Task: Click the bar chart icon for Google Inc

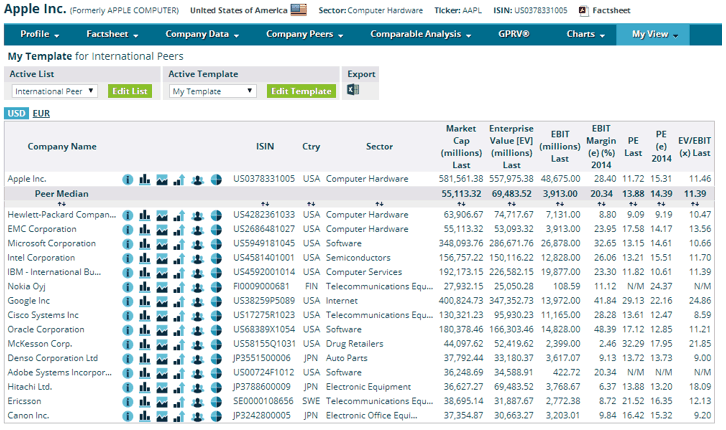Action: click(145, 301)
